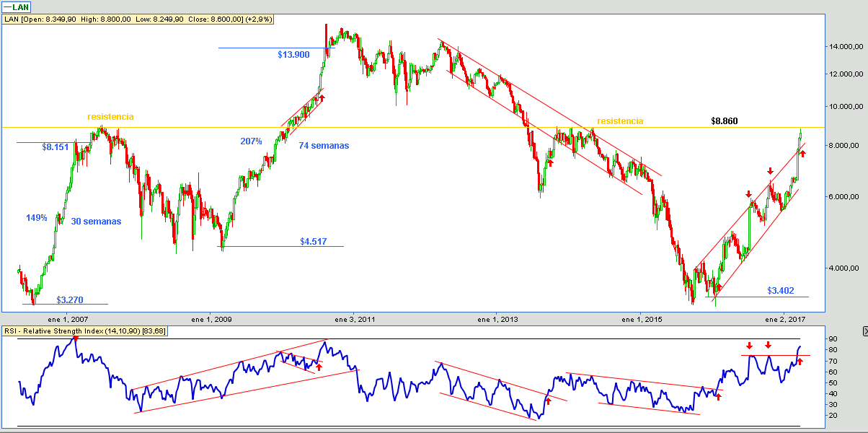Click the 60 level on RSI axis
This screenshot has width=868, height=433.
click(833, 372)
